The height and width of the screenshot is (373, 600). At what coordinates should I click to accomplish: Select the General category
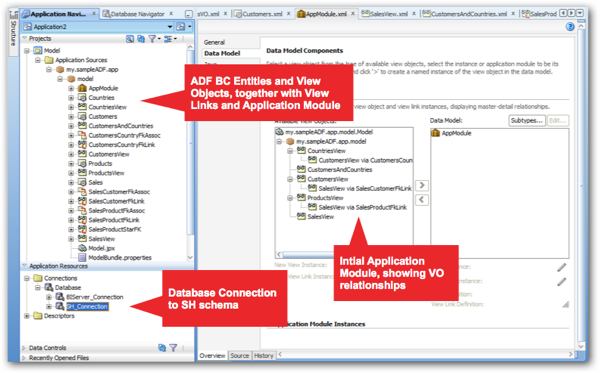tap(214, 42)
